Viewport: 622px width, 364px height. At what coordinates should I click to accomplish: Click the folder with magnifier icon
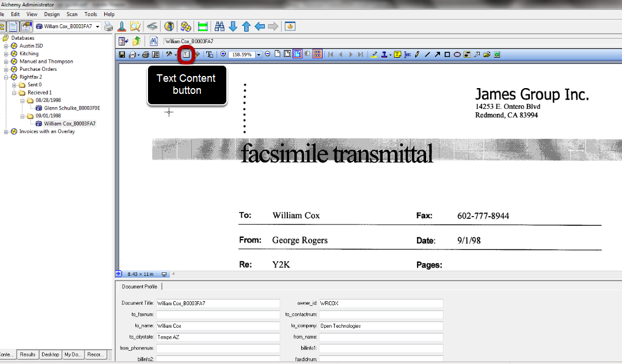[x=135, y=26]
